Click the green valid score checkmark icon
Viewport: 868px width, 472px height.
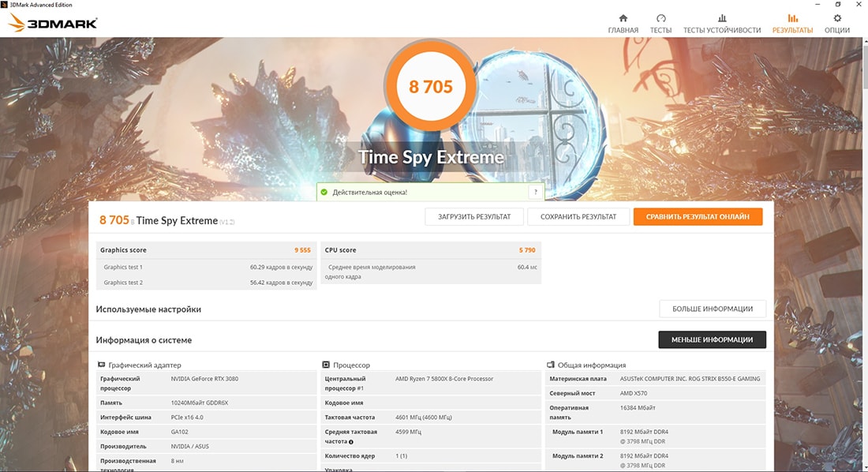pos(324,193)
